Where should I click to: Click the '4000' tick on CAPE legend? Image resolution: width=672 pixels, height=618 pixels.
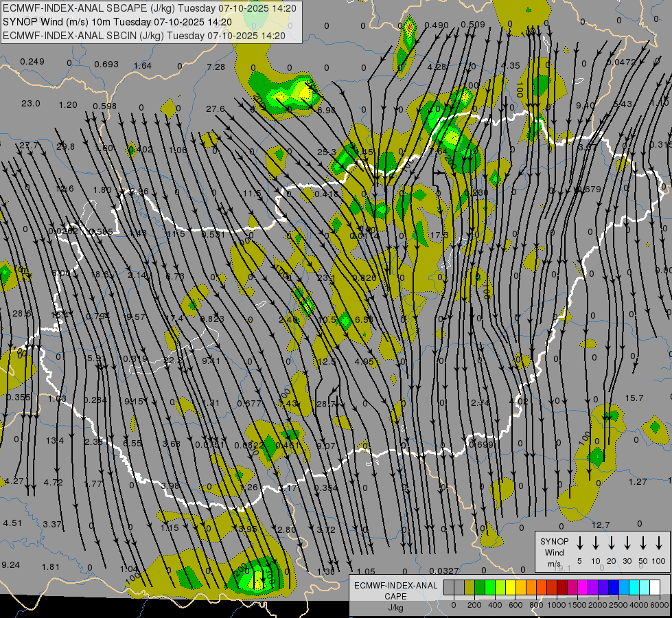pos(639,605)
